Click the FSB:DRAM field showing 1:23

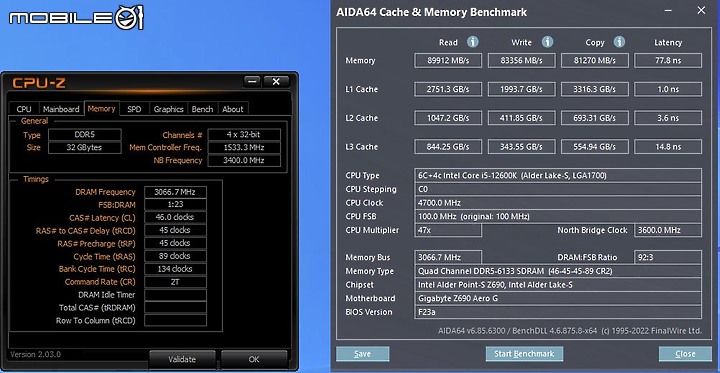(x=175, y=204)
